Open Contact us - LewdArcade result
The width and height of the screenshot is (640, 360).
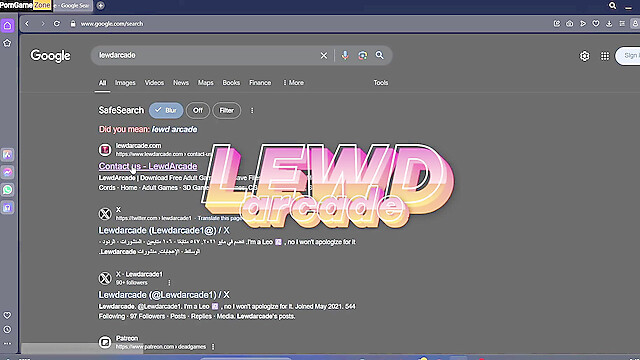pyautogui.click(x=148, y=166)
